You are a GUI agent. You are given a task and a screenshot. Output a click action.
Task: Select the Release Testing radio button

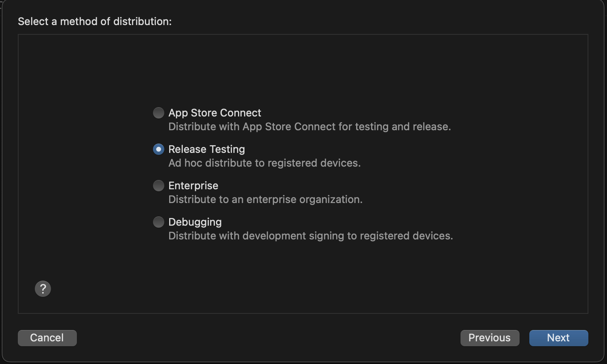(159, 149)
